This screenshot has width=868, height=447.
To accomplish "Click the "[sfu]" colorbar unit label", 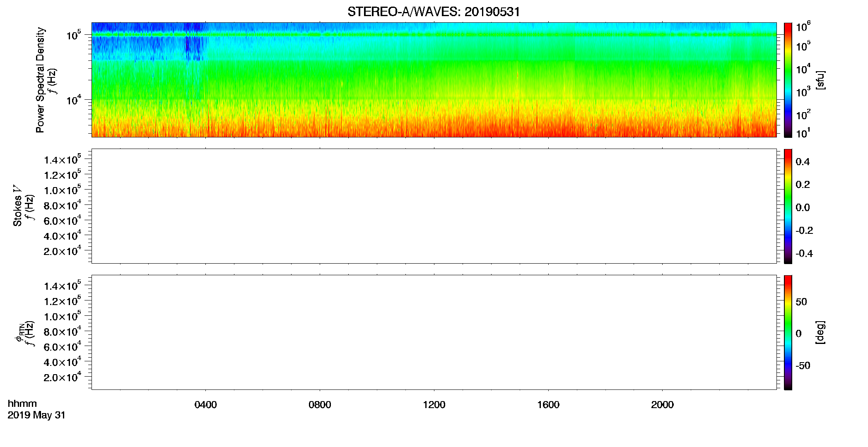I will pos(820,80).
